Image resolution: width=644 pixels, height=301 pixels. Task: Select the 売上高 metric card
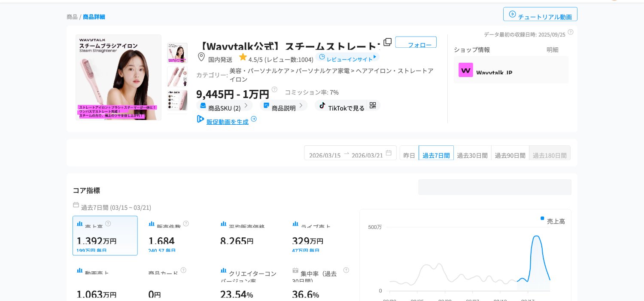105,236
